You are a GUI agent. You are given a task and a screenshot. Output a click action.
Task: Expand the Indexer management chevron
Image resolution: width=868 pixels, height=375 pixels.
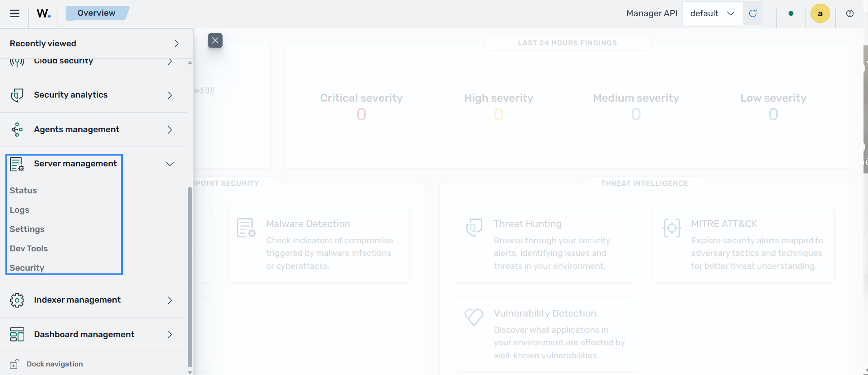(170, 300)
